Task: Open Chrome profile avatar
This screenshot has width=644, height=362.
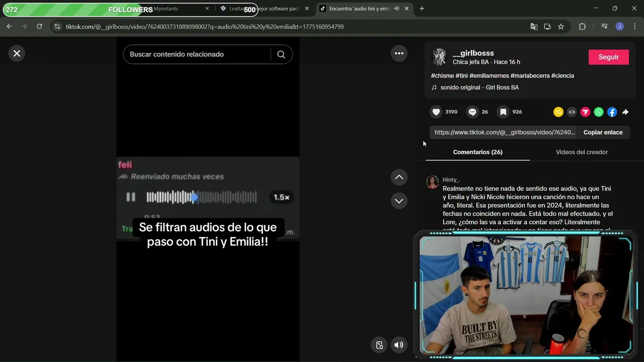Action: 620,27
